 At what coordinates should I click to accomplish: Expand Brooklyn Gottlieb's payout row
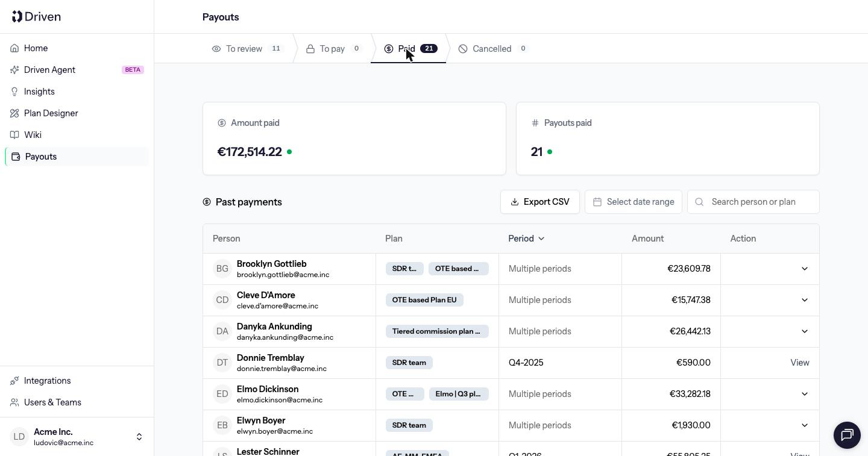pyautogui.click(x=804, y=269)
